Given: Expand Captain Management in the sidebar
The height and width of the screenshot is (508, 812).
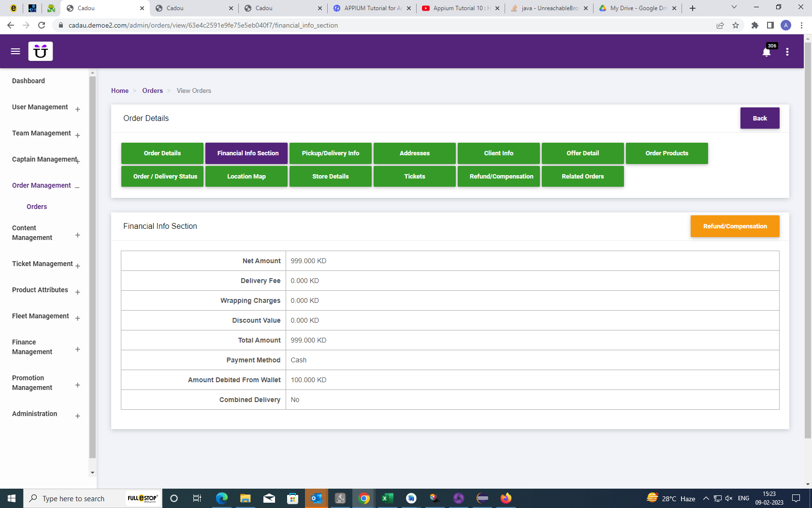Looking at the screenshot, I should coord(77,162).
